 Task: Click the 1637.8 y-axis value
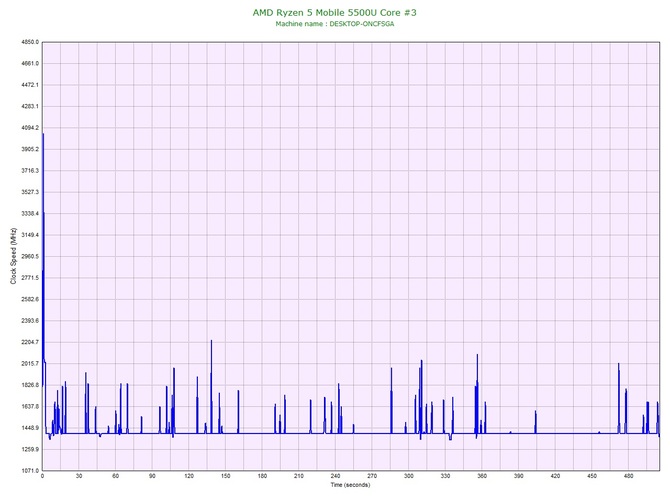pyautogui.click(x=29, y=406)
